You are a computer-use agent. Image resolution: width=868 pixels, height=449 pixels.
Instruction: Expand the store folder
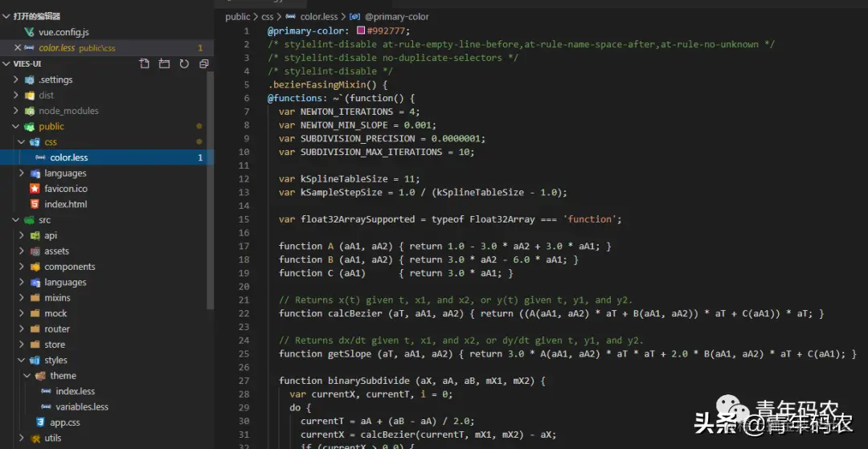point(21,345)
